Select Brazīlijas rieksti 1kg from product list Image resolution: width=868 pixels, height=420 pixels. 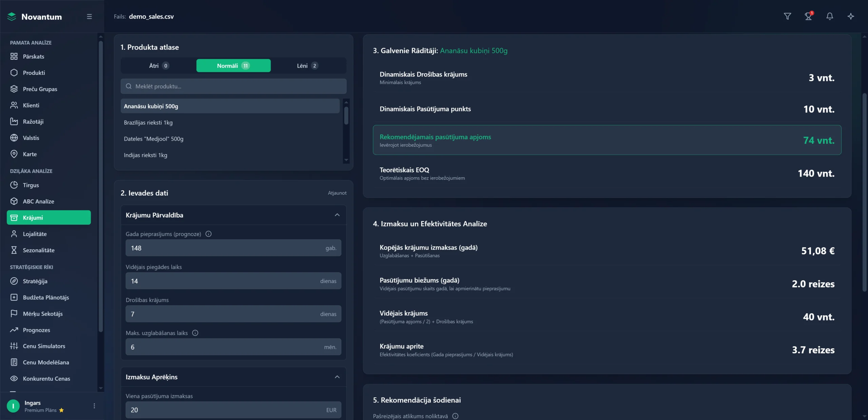coord(148,122)
